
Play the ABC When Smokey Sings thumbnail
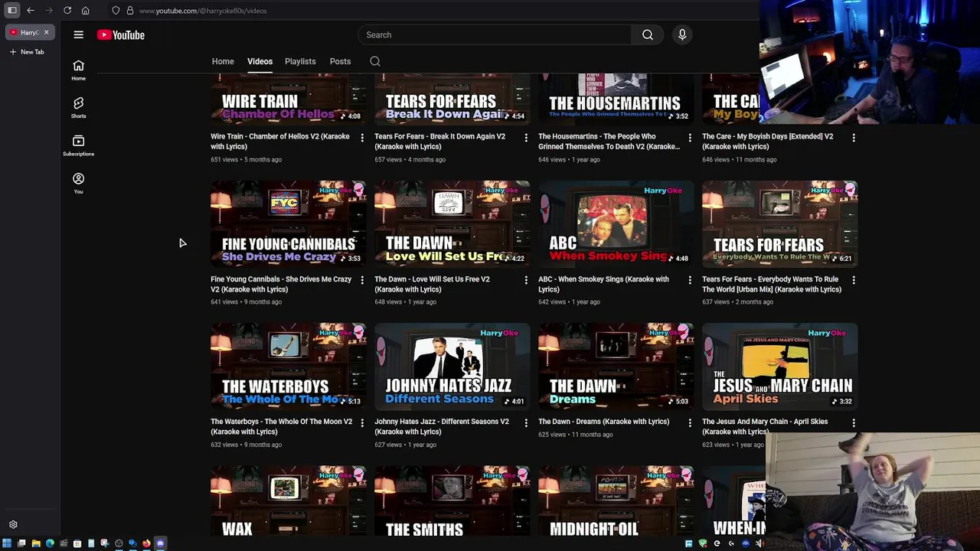(x=616, y=224)
